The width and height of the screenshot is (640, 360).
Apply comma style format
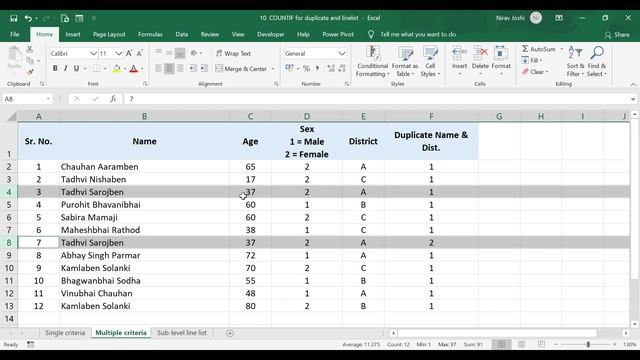[317, 69]
